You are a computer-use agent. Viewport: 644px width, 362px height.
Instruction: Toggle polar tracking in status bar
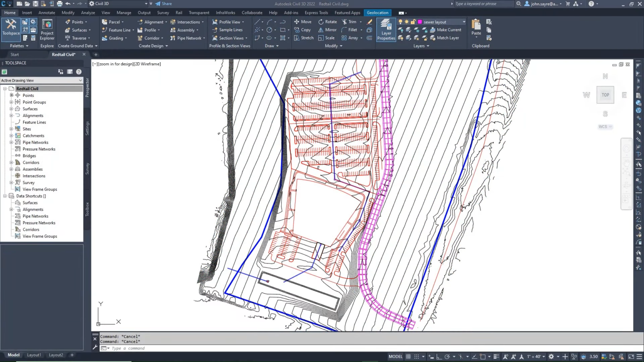447,357
